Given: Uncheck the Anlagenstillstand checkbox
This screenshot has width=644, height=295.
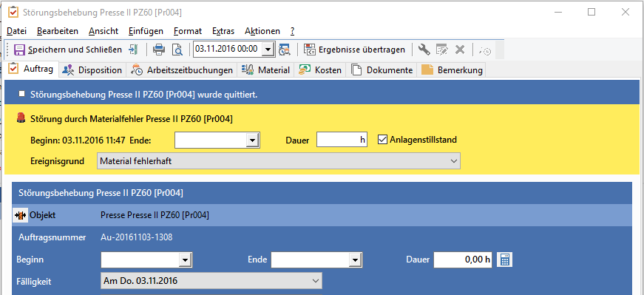Looking at the screenshot, I should 382,140.
